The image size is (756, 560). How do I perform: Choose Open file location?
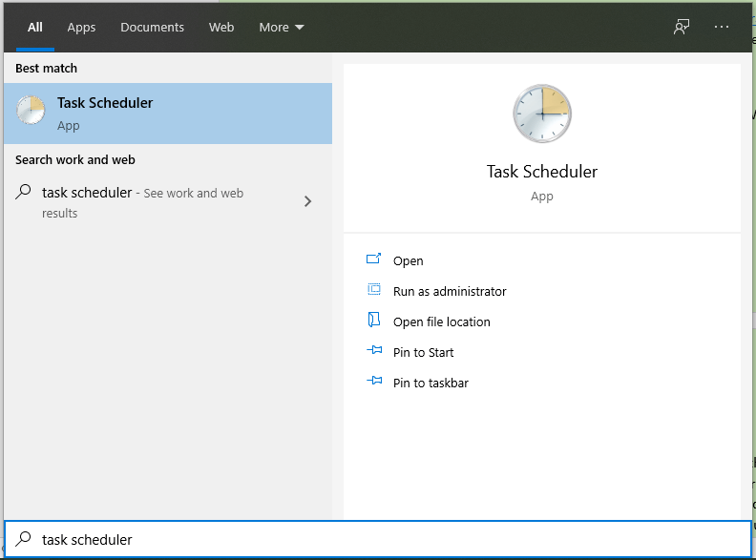coord(441,321)
